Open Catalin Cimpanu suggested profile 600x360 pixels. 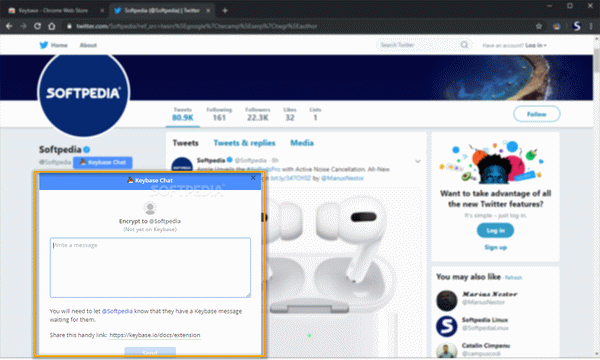point(486,345)
